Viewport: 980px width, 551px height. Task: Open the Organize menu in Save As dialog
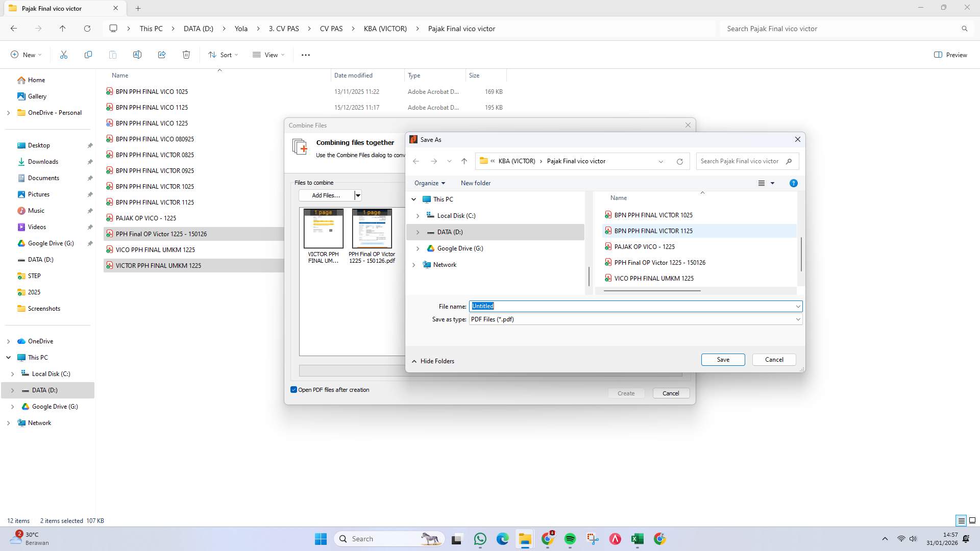(429, 183)
